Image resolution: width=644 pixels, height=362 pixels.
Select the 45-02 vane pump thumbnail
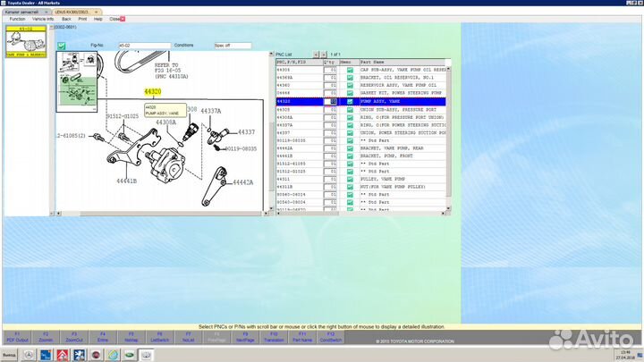25,41
